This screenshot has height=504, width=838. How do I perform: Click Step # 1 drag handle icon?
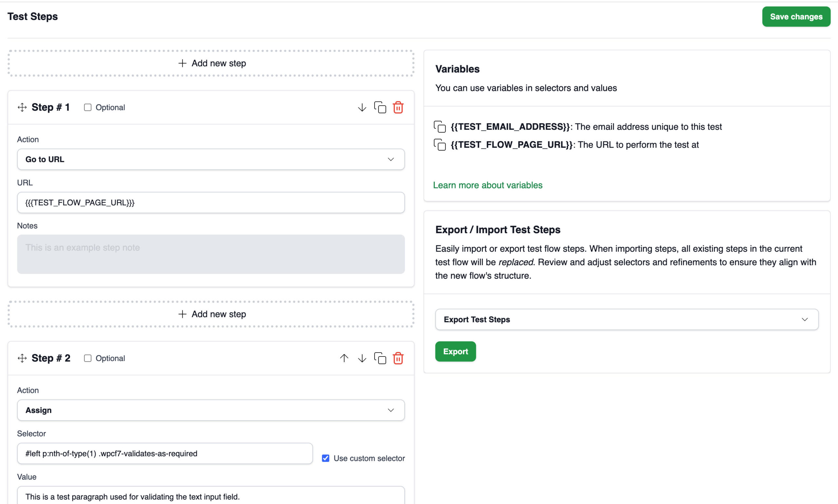pos(22,107)
